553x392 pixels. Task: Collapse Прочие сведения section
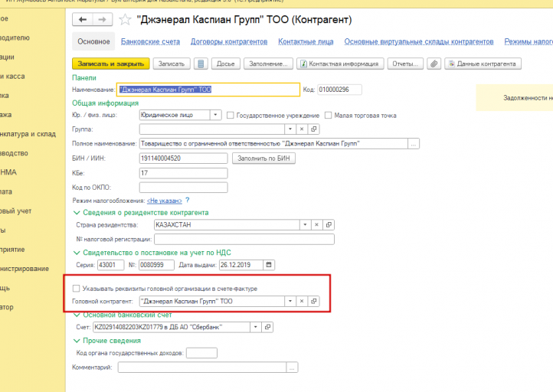76,341
